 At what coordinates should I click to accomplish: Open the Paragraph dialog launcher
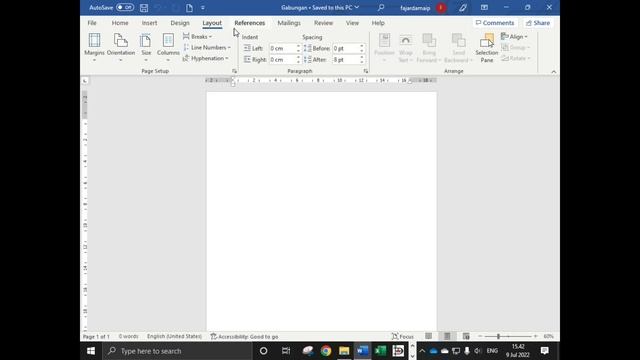click(x=366, y=71)
